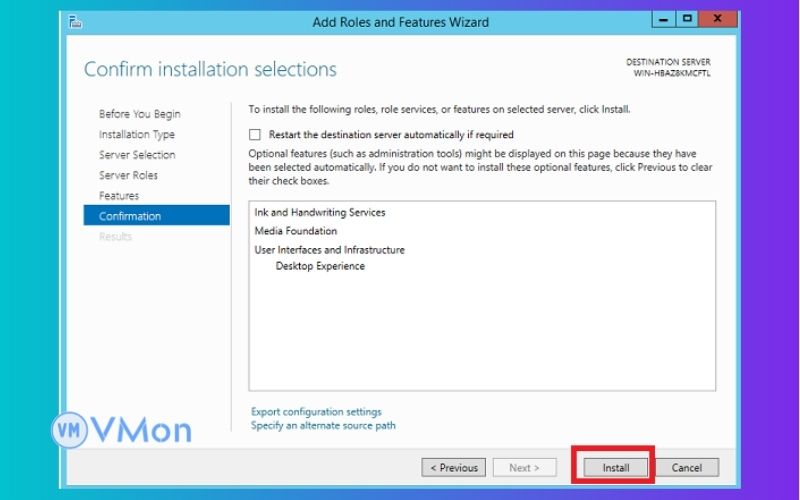Enable automatic restart of destination server
This screenshot has width=800, height=500.
pos(255,135)
